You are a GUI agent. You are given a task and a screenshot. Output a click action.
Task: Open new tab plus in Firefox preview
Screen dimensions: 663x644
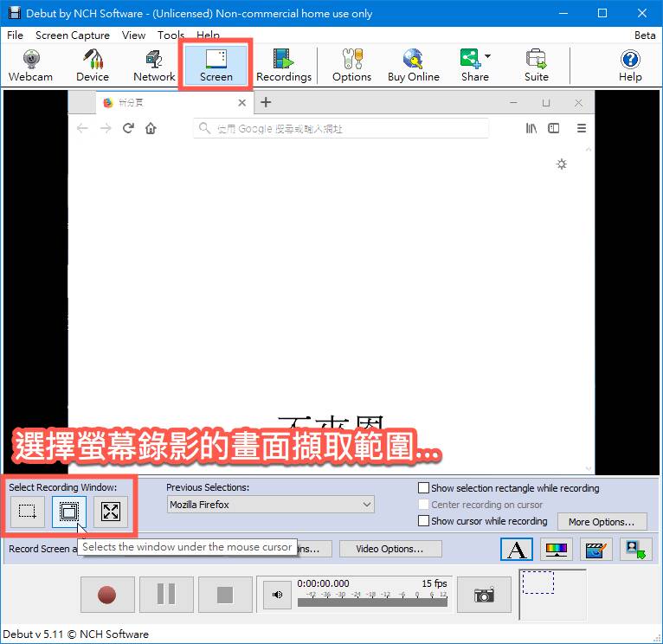pyautogui.click(x=266, y=102)
